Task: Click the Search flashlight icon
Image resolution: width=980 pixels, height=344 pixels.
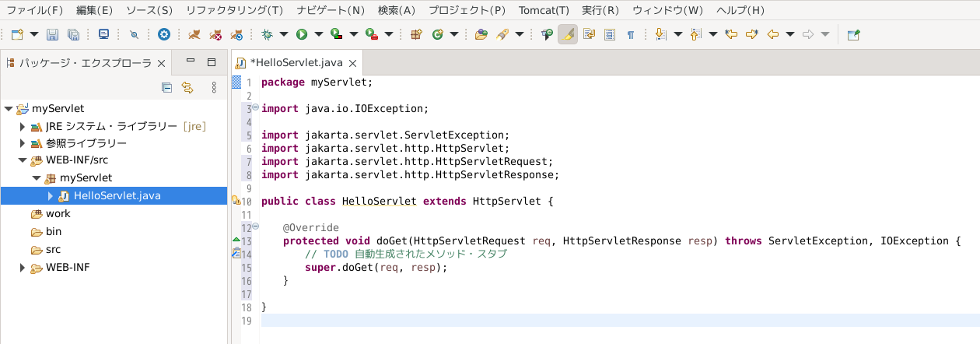Action: (x=502, y=34)
